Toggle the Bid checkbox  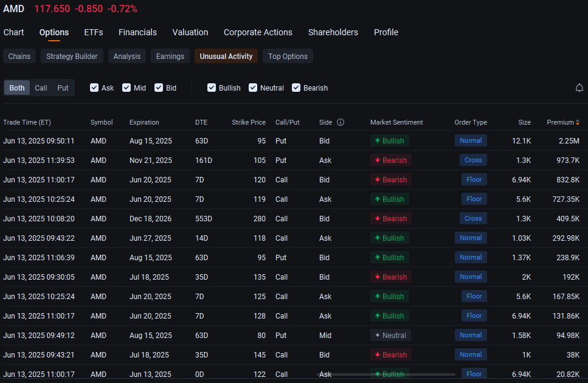(159, 88)
